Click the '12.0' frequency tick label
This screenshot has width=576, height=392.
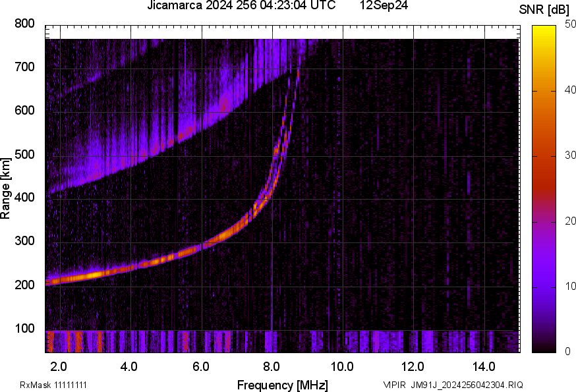pyautogui.click(x=413, y=367)
